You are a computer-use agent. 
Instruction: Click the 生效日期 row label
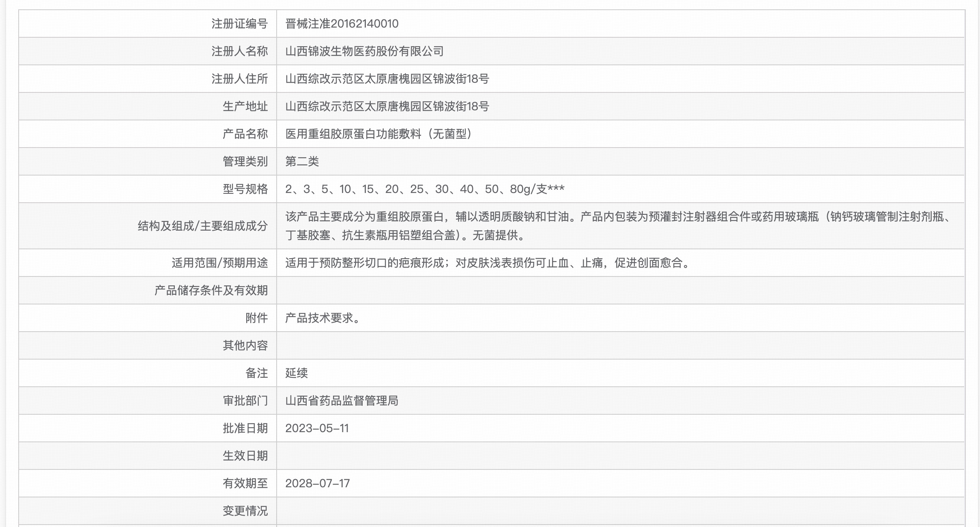[x=245, y=456]
